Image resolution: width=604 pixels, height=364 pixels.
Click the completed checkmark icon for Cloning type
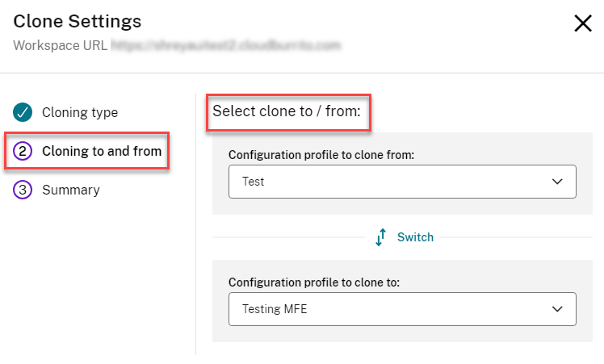23,112
